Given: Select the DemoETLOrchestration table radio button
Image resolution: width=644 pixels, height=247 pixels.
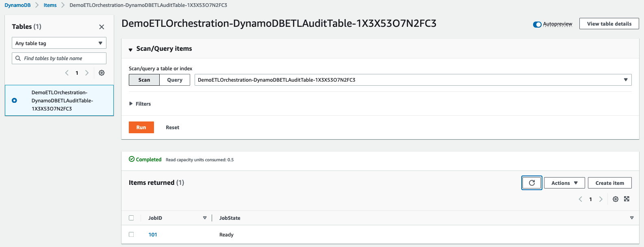Looking at the screenshot, I should coord(14,100).
